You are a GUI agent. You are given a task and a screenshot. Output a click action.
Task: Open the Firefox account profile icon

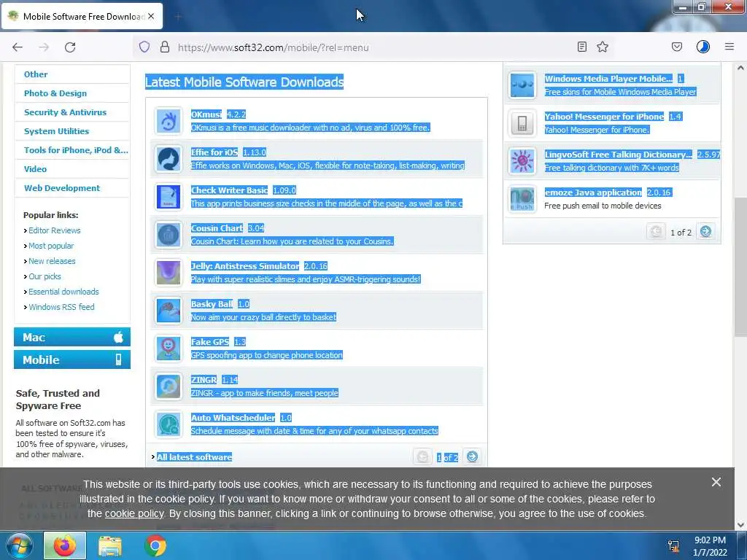pyautogui.click(x=703, y=47)
